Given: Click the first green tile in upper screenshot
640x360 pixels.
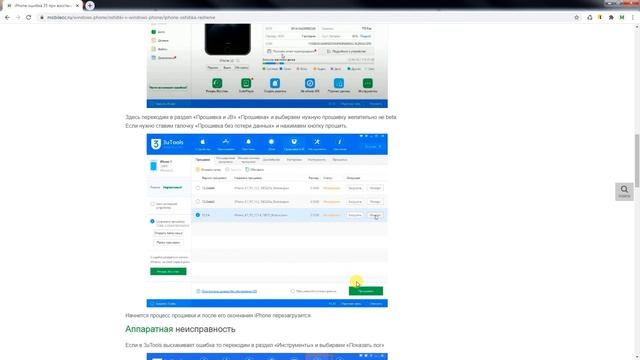Looking at the screenshot, I should coord(217,83).
